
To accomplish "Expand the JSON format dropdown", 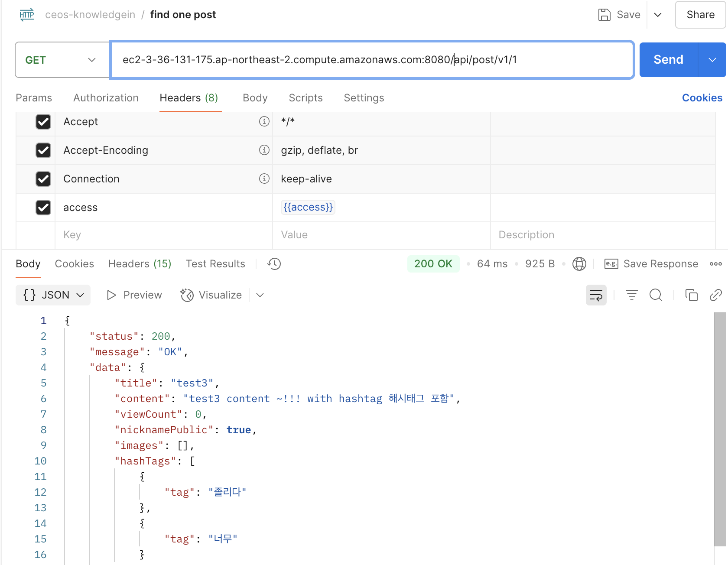I will [53, 295].
